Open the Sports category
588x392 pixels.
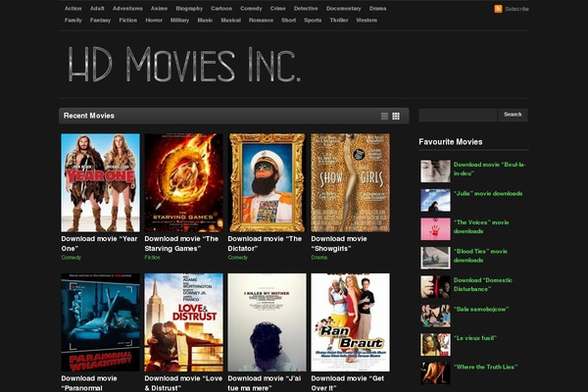(313, 21)
